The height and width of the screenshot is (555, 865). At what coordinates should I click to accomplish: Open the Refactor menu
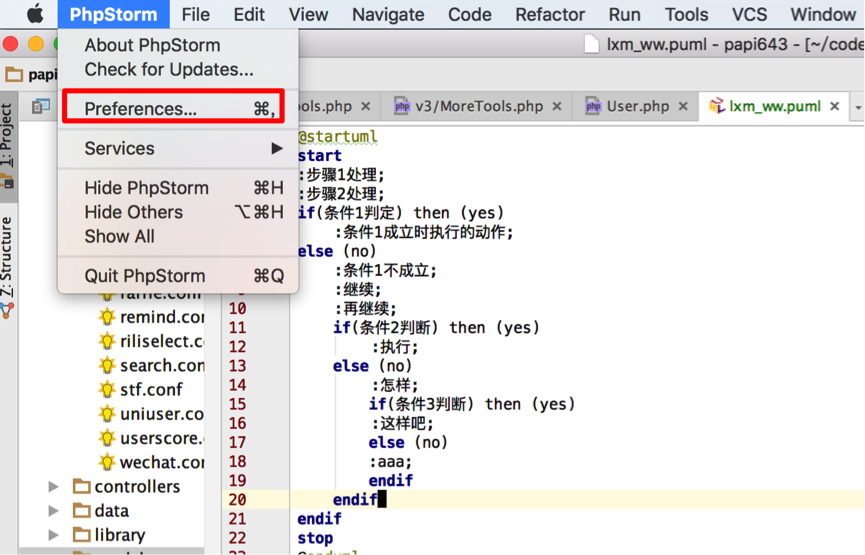549,14
